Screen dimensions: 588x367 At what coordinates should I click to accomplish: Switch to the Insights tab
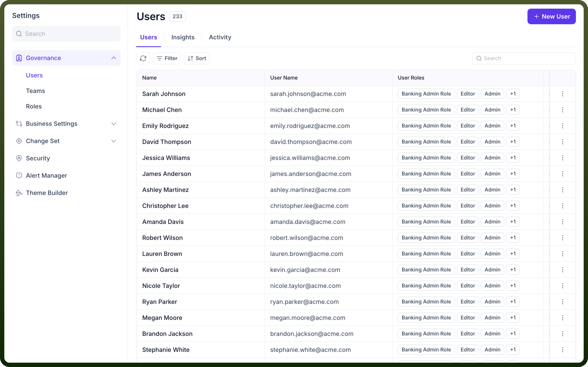point(183,37)
